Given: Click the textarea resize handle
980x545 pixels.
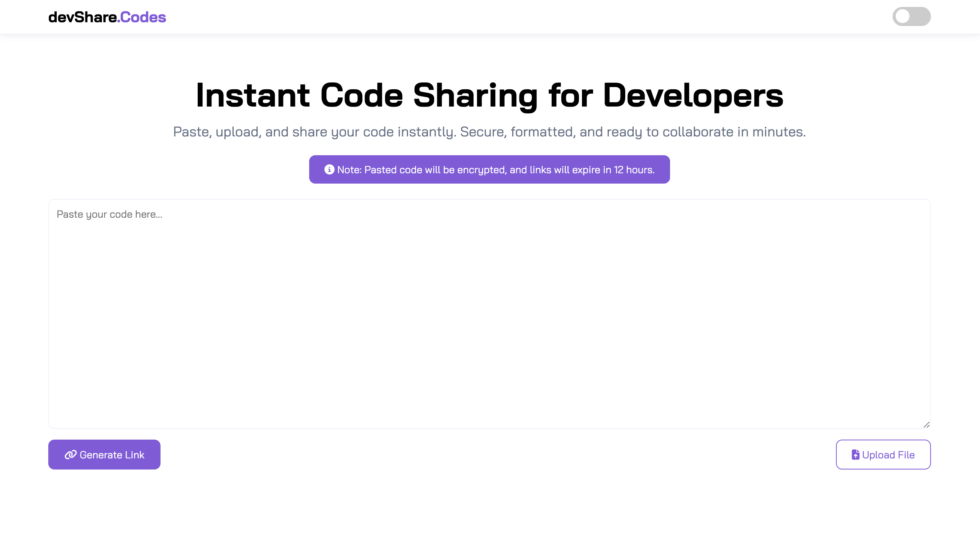Looking at the screenshot, I should (926, 424).
